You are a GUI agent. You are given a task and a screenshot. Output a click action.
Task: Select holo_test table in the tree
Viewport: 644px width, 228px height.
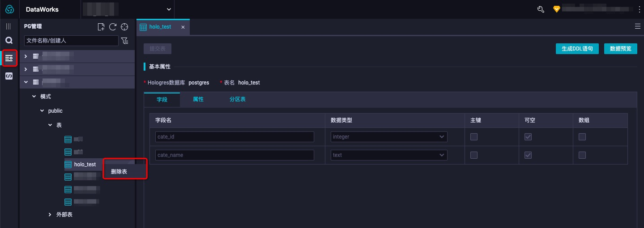[85, 165]
